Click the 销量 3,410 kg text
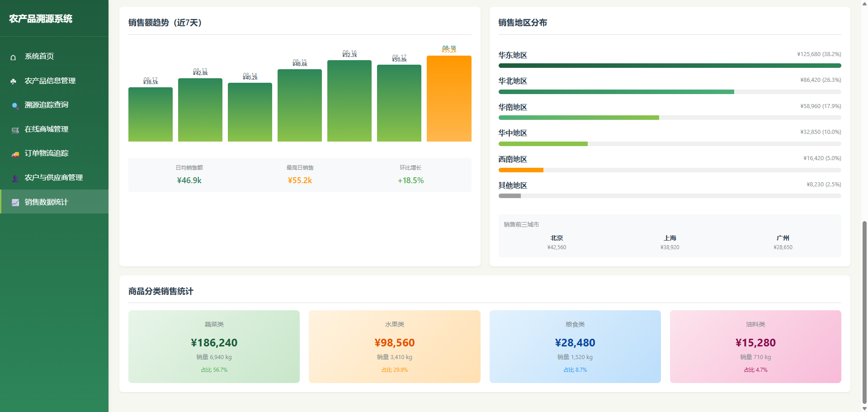The width and height of the screenshot is (868, 412). coord(394,357)
